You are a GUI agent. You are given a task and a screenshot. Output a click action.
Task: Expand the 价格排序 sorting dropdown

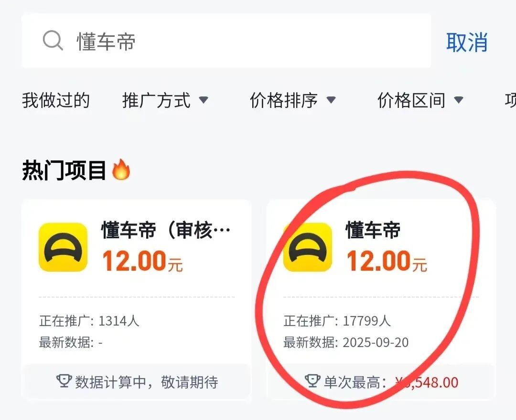tap(293, 101)
